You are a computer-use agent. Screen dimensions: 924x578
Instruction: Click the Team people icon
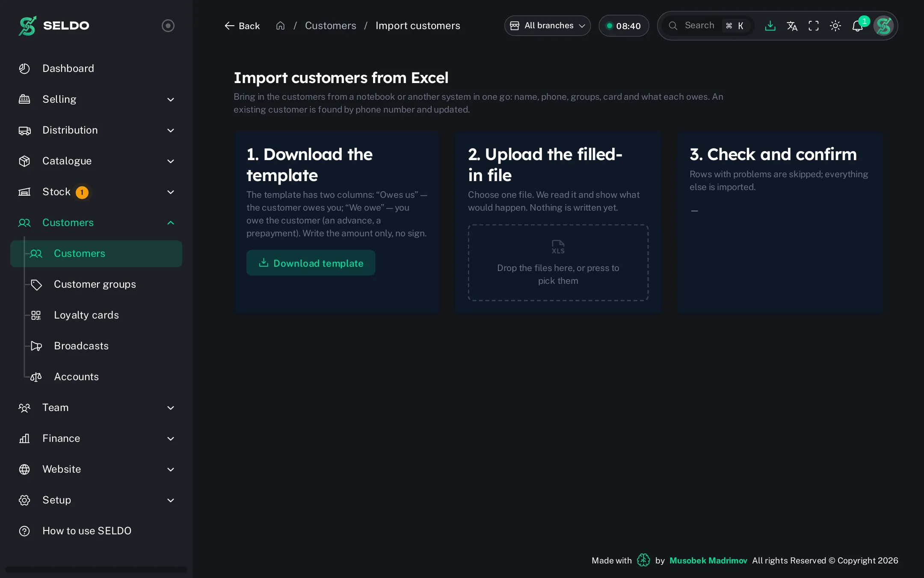pyautogui.click(x=24, y=408)
